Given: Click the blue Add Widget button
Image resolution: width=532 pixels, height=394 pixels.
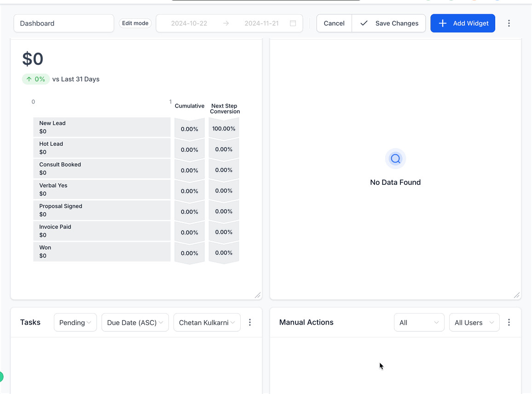Looking at the screenshot, I should (x=463, y=23).
